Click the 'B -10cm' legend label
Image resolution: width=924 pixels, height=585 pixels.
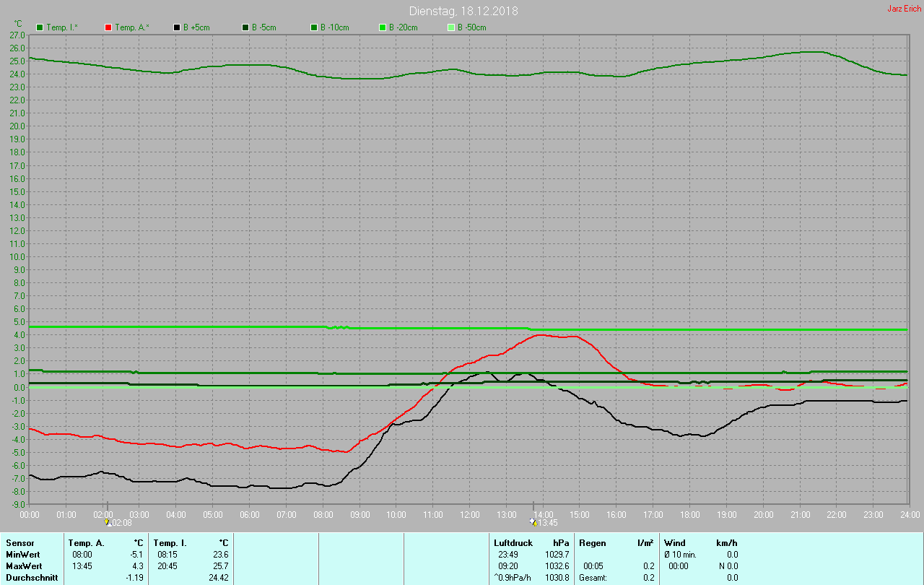pos(335,27)
